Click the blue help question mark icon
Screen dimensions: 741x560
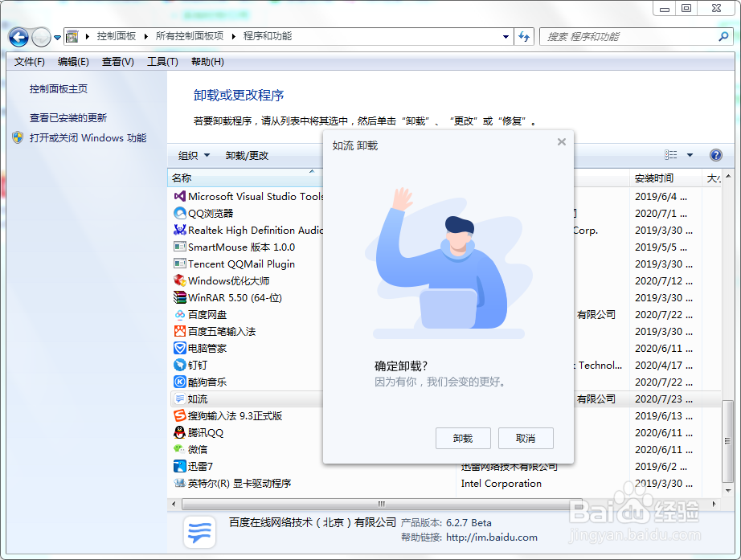(715, 155)
